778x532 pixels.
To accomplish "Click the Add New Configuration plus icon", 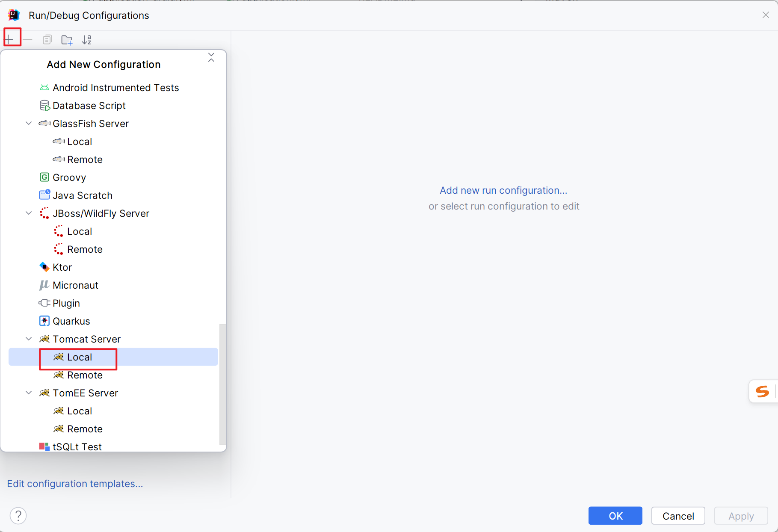I will 9,40.
